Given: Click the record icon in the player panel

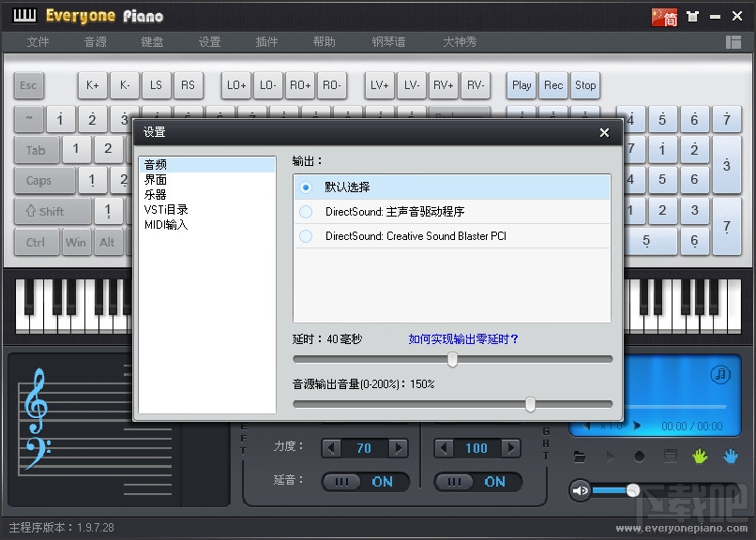Looking at the screenshot, I should (x=639, y=457).
